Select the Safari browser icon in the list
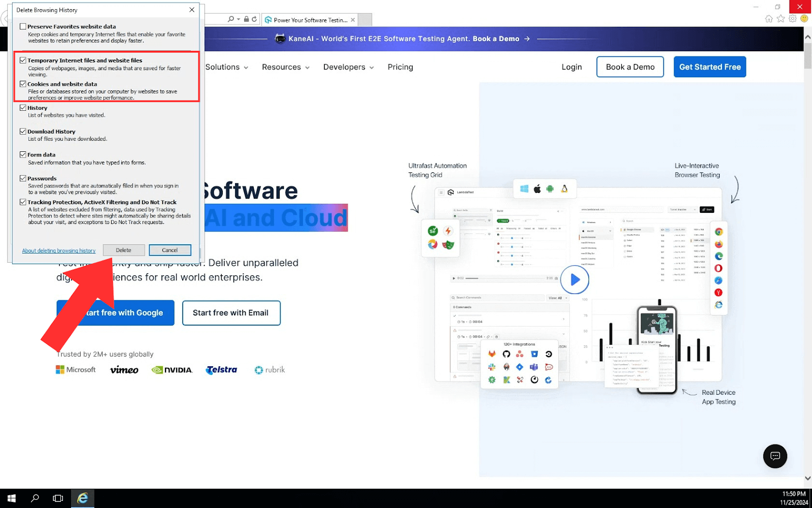 718,280
